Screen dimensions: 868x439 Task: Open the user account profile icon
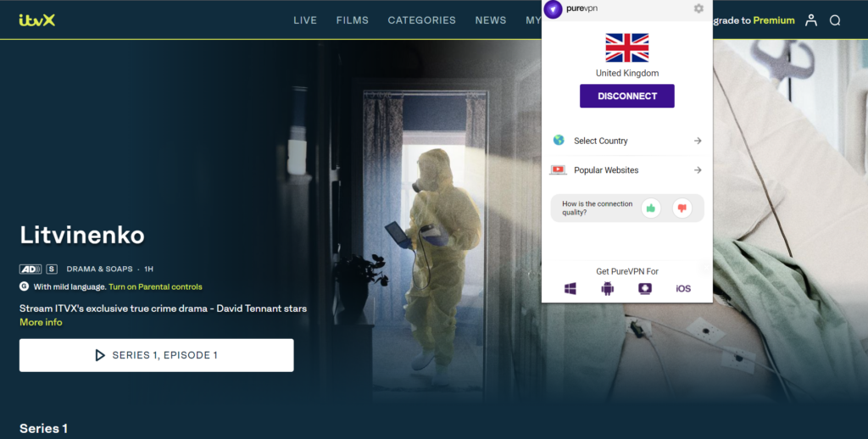[811, 20]
